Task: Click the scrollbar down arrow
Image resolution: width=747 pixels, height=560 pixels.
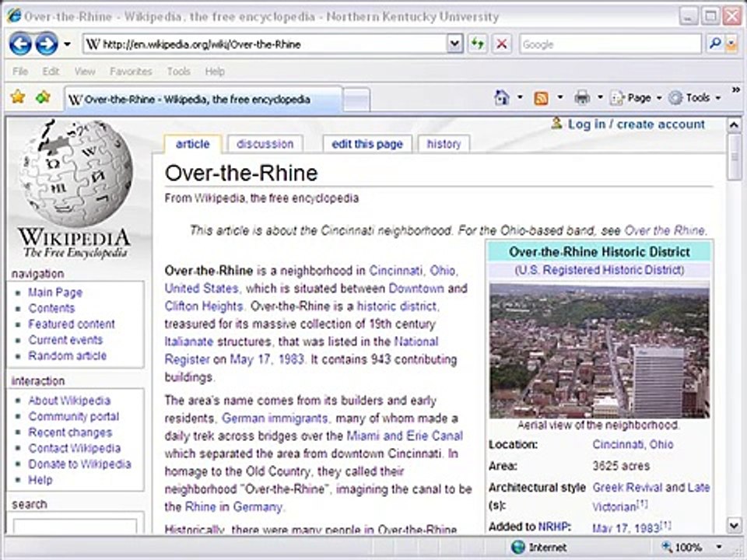Action: coord(734,525)
